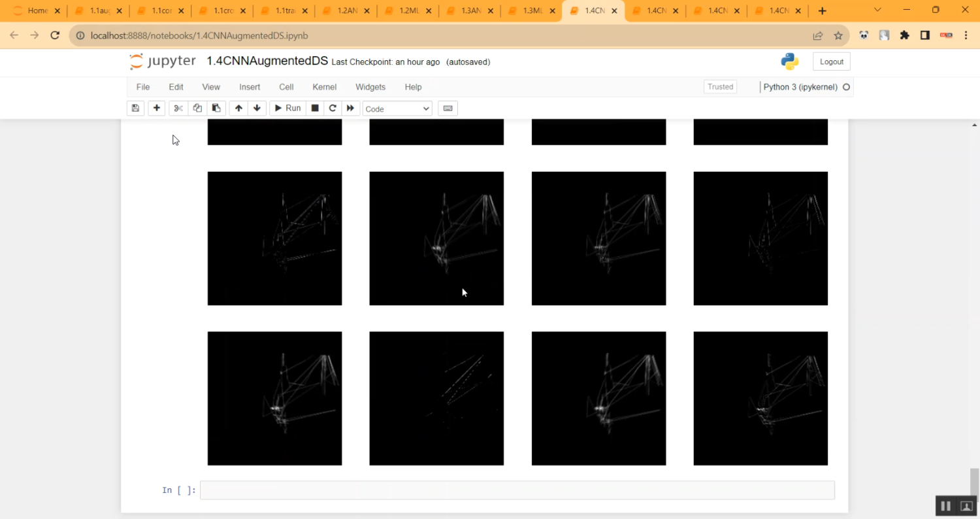Save and checkpoint the notebook
The height and width of the screenshot is (519, 980).
pyautogui.click(x=135, y=108)
